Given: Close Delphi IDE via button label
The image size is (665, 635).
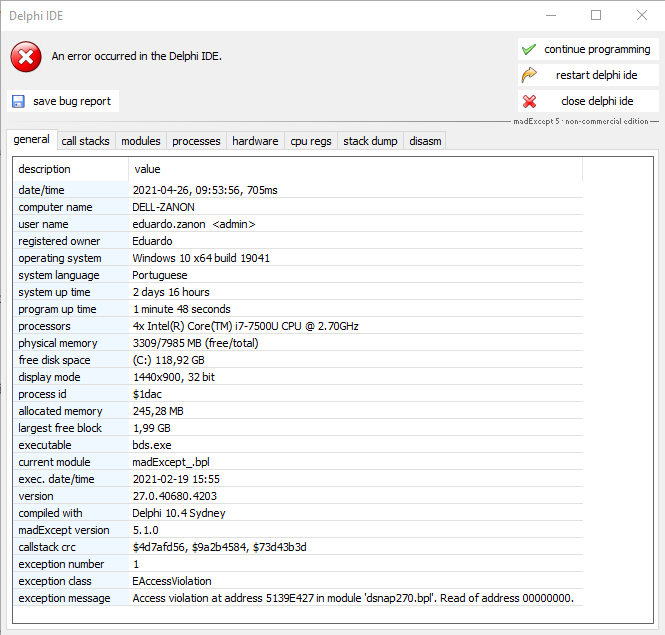Looking at the screenshot, I should (588, 101).
